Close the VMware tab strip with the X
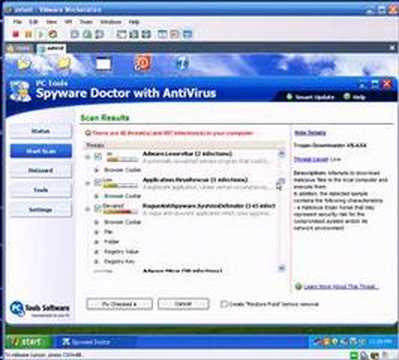399x360 pixels. (x=392, y=48)
